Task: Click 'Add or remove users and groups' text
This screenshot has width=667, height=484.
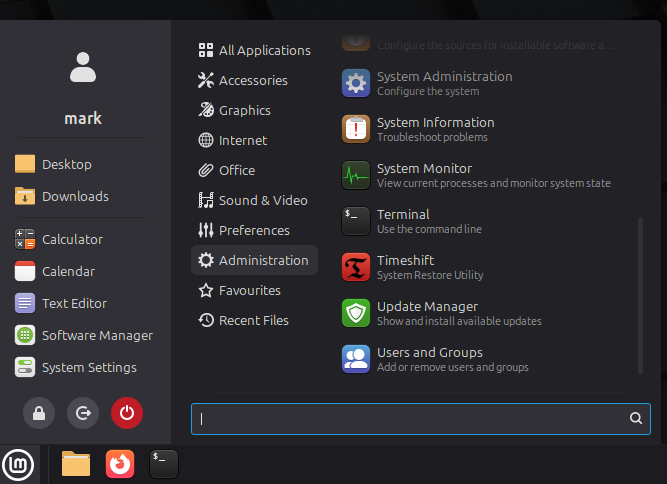Action: pyautogui.click(x=453, y=367)
